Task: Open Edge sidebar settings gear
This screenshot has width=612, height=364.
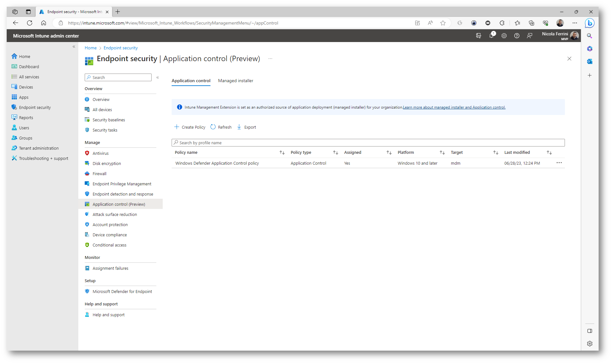Action: coord(590,344)
